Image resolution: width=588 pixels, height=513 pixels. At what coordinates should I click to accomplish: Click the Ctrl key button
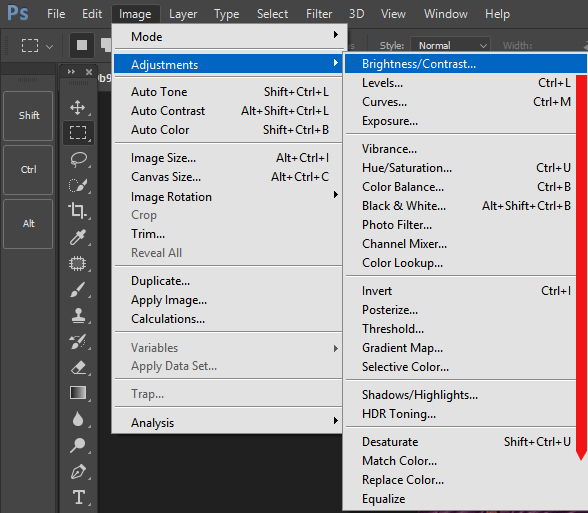(x=28, y=170)
